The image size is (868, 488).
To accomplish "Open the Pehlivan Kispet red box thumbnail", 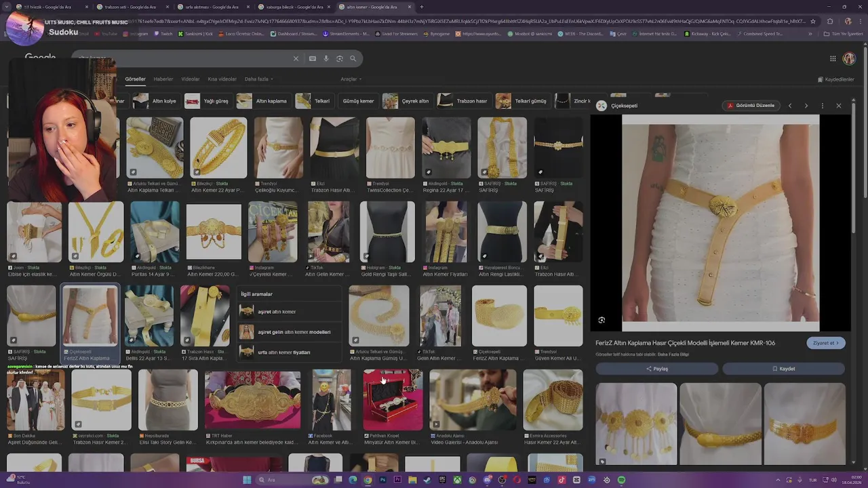I will (393, 400).
